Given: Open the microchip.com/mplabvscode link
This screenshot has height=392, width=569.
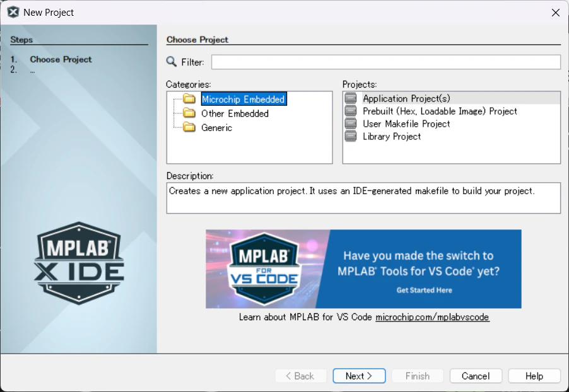Looking at the screenshot, I should (x=432, y=317).
